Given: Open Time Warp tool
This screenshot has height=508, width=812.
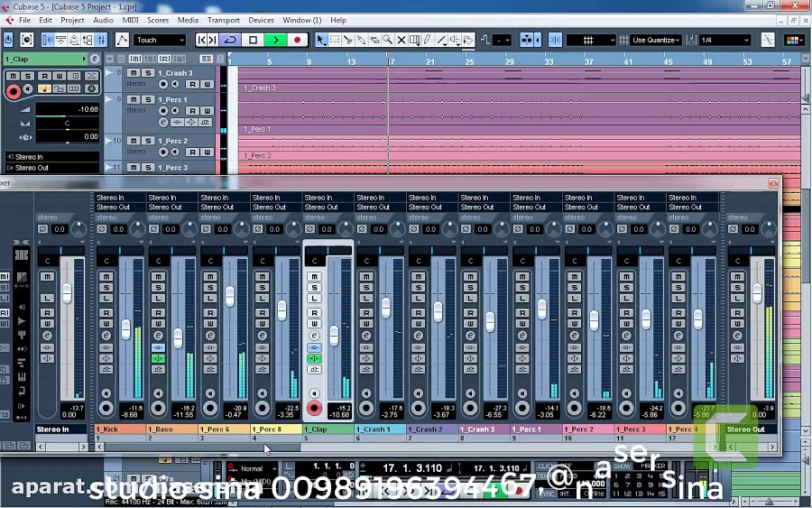Looking at the screenshot, I should click(414, 40).
